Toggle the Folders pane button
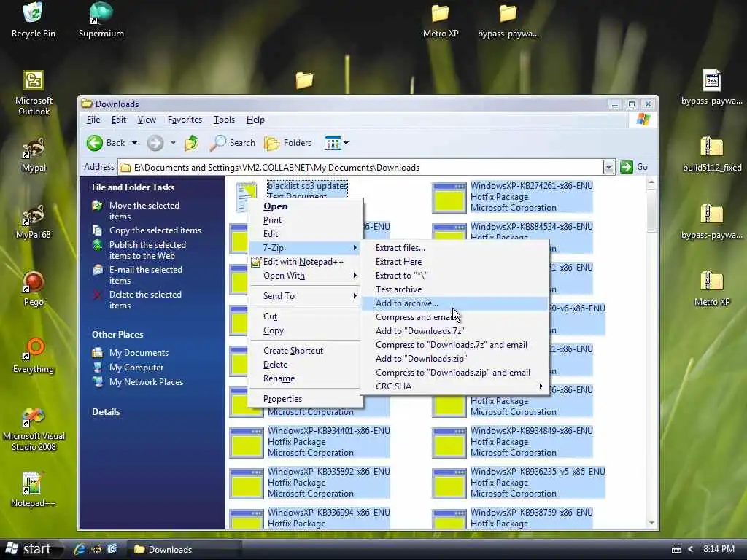Image resolution: width=747 pixels, height=560 pixels. coord(287,143)
